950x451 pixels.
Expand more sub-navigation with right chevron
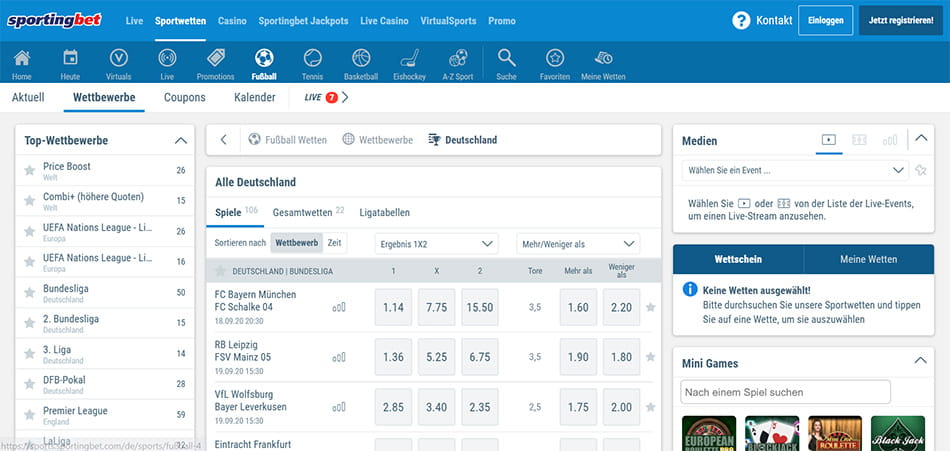pyautogui.click(x=345, y=98)
